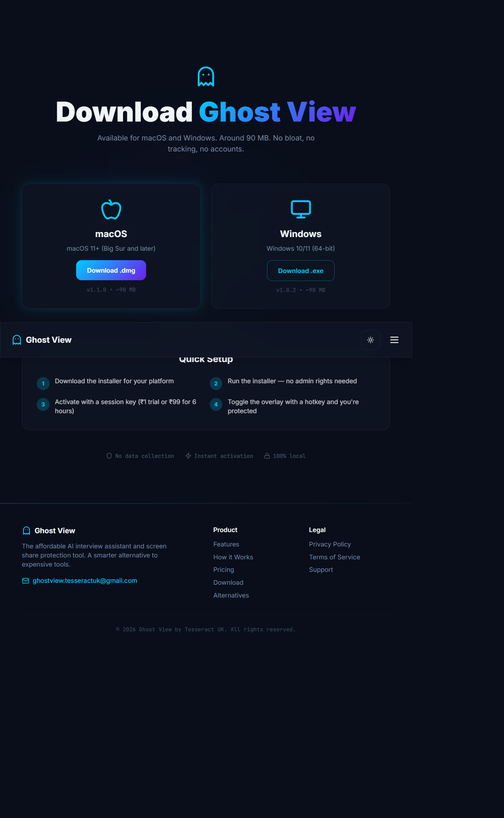Click the 'Windows' card heading

(x=301, y=234)
